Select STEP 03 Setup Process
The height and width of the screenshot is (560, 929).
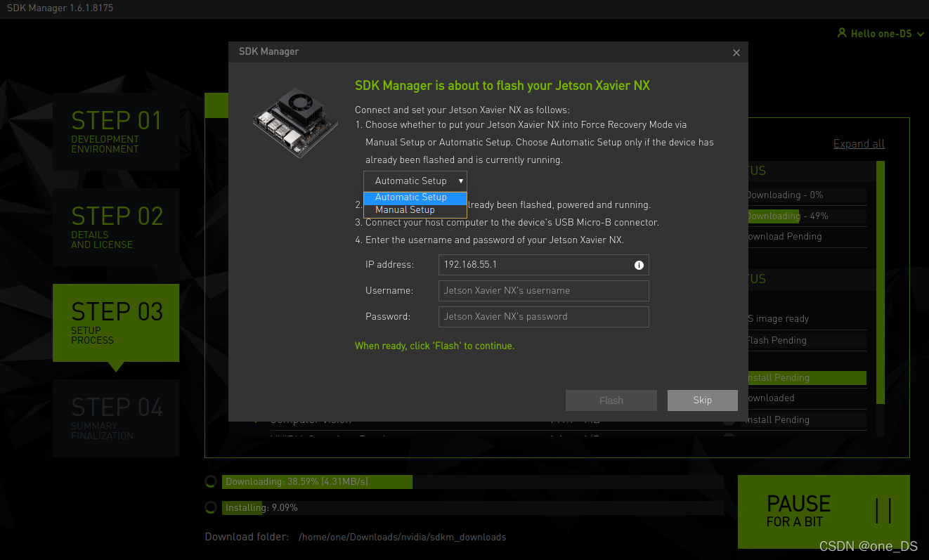pos(116,323)
